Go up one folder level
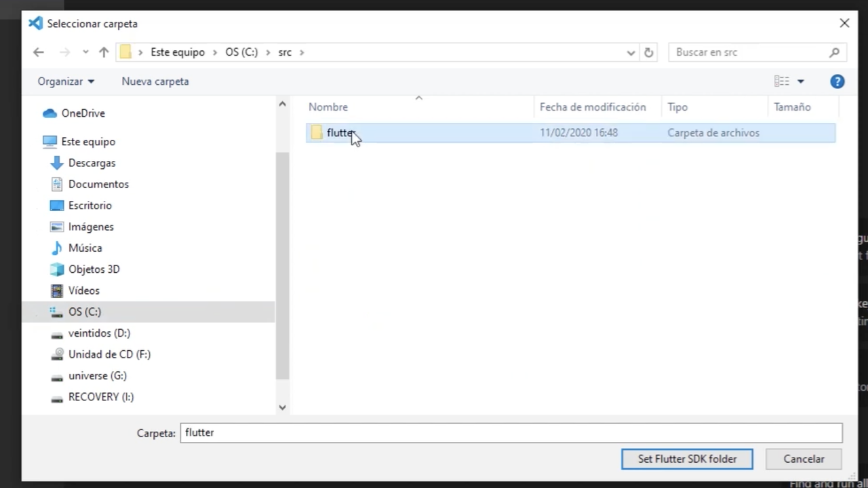Image resolution: width=868 pixels, height=488 pixels. point(104,52)
